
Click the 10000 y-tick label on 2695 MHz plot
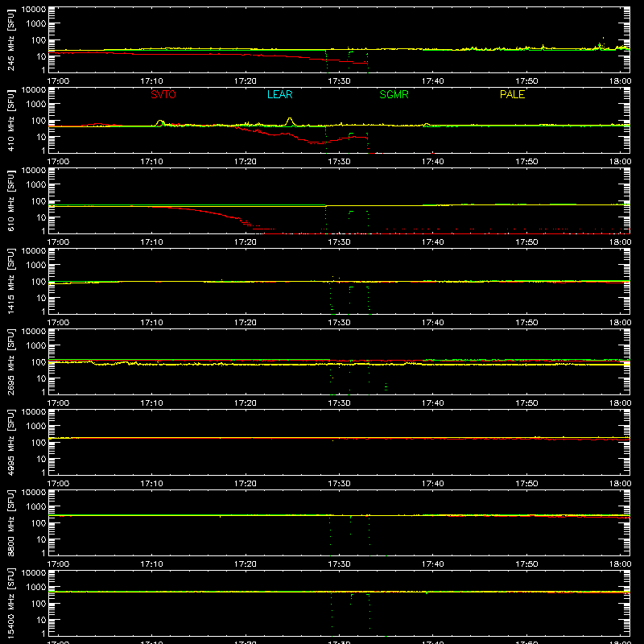pos(34,332)
